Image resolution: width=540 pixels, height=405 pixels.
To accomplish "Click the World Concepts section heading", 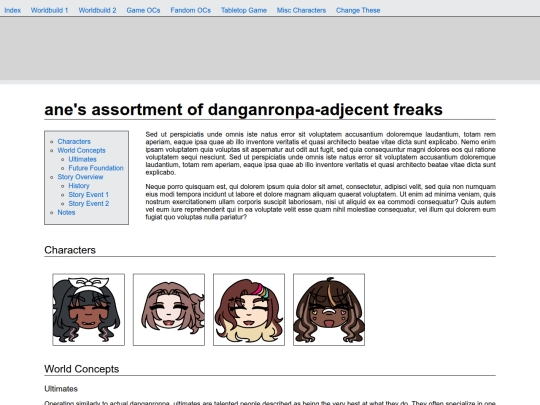I will [82, 369].
